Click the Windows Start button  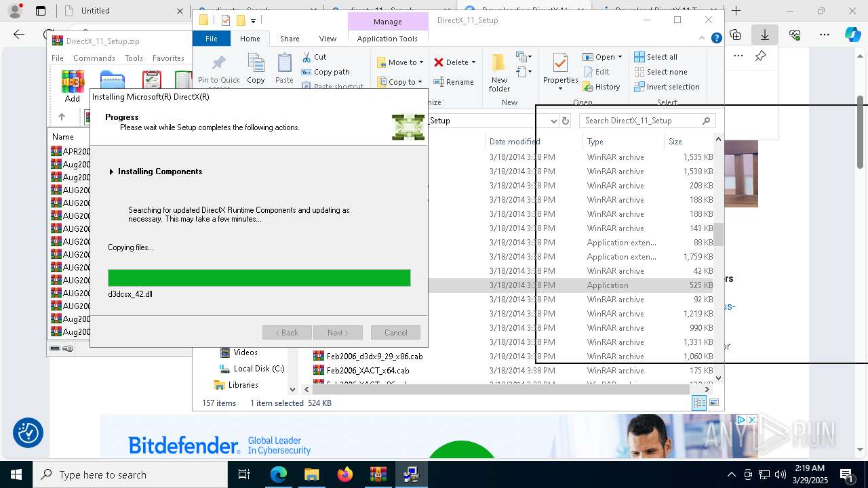16,474
